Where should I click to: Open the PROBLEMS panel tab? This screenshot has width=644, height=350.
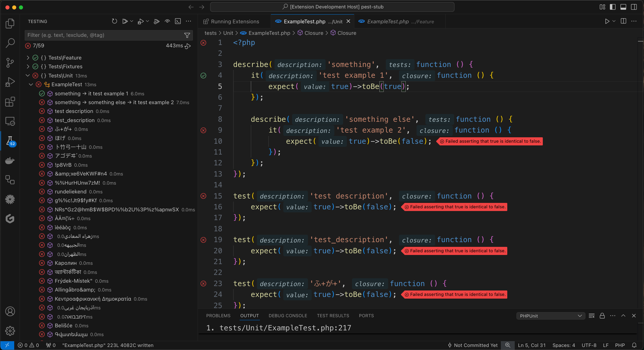tap(218, 316)
